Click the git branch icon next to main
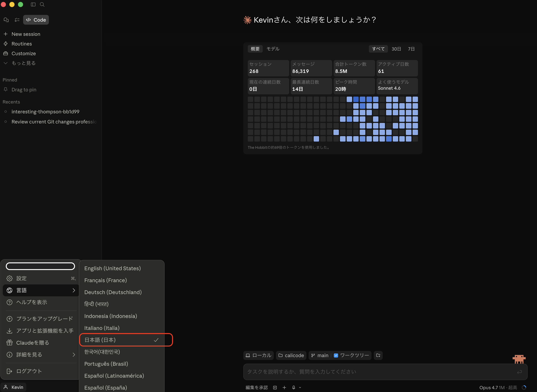Image resolution: width=537 pixels, height=392 pixels. click(x=313, y=355)
